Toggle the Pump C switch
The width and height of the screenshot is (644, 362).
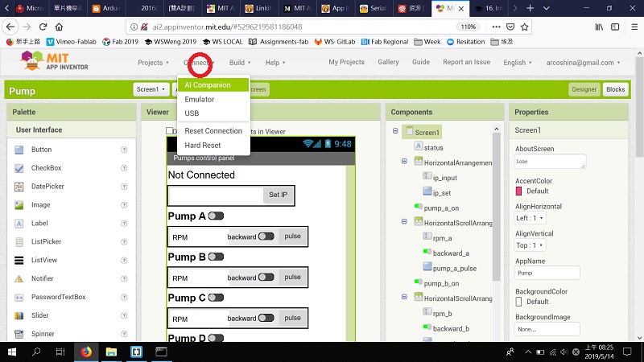point(216,298)
